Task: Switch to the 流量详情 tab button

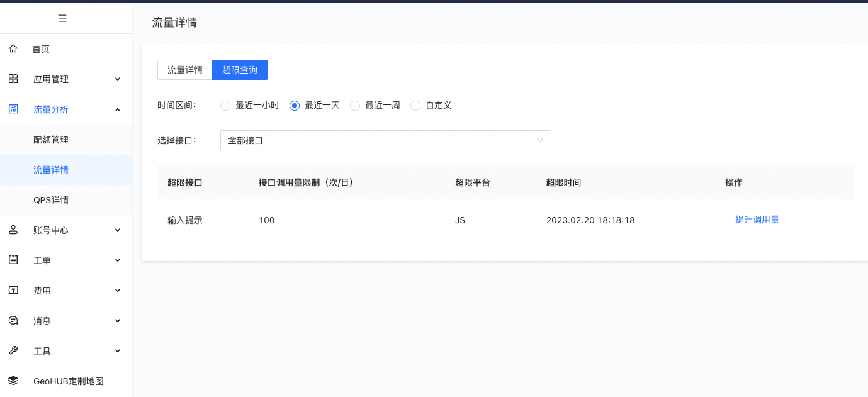Action: pyautogui.click(x=185, y=70)
